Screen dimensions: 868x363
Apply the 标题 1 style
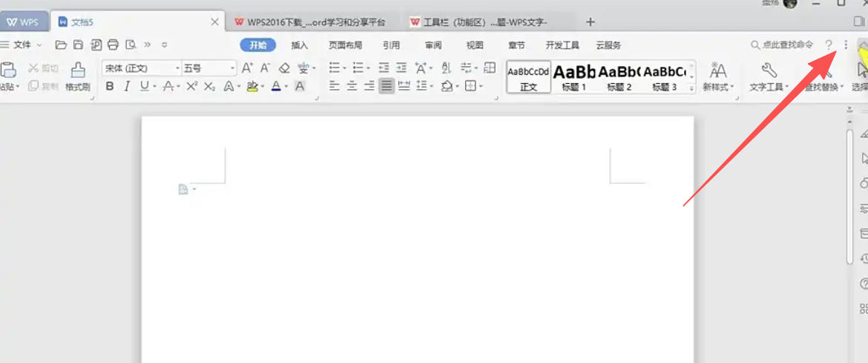pos(573,77)
